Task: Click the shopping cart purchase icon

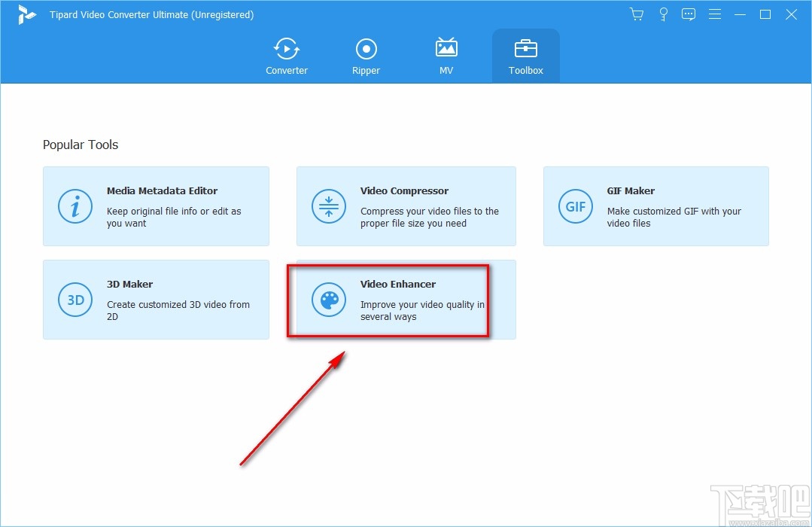Action: coord(637,14)
